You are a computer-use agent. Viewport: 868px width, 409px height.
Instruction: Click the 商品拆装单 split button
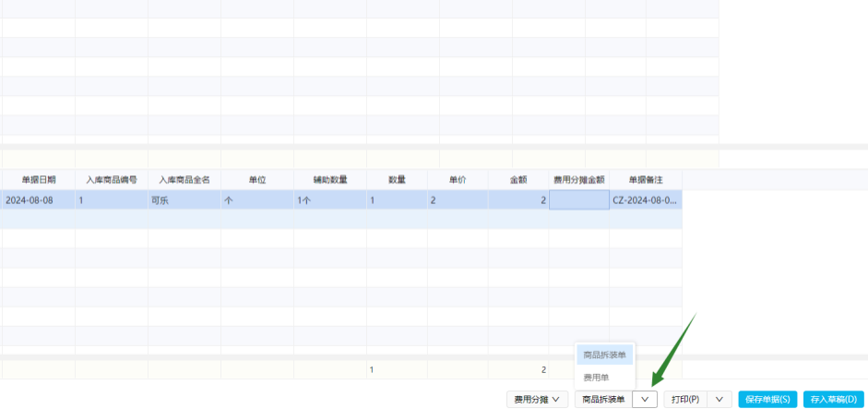[x=603, y=400]
